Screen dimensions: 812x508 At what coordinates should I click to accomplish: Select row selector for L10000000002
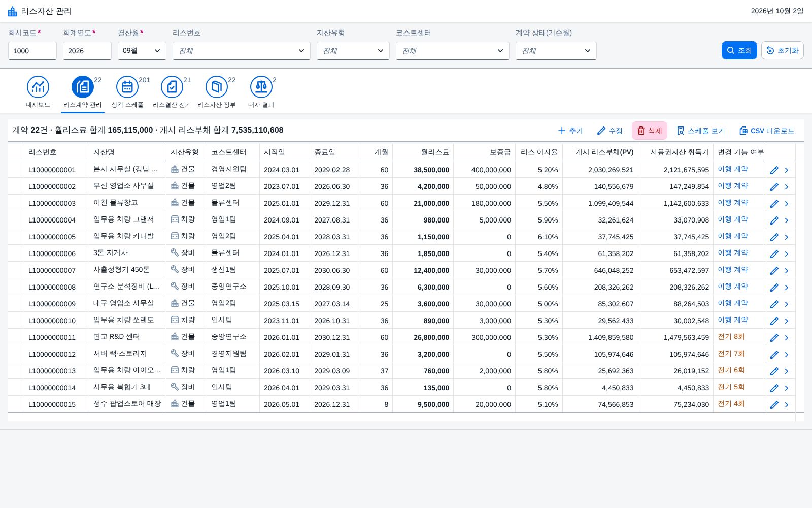16,186
